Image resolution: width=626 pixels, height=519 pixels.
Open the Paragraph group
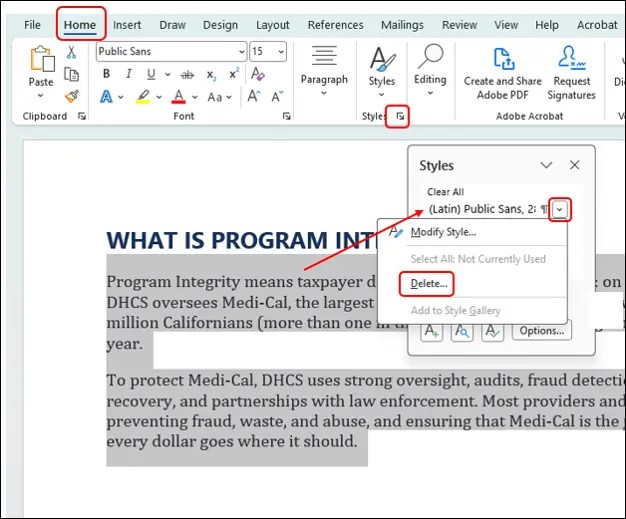(x=324, y=71)
